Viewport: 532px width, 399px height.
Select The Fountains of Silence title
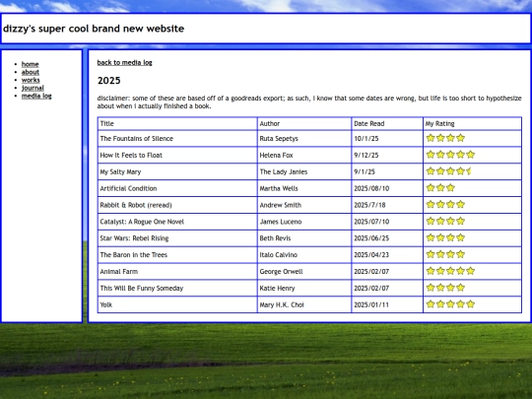click(136, 139)
